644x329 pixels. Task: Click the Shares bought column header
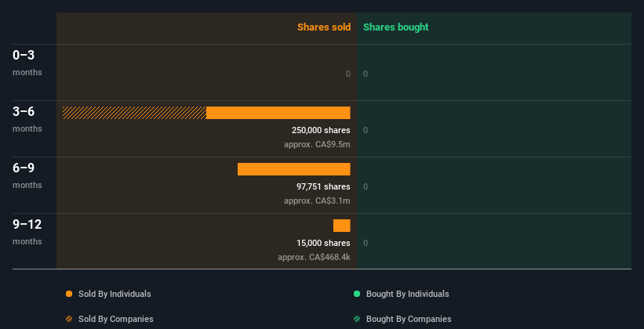[x=395, y=27]
